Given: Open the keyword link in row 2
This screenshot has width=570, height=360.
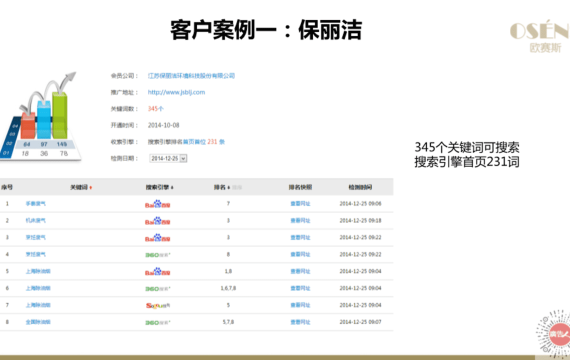Looking at the screenshot, I should [x=36, y=220].
